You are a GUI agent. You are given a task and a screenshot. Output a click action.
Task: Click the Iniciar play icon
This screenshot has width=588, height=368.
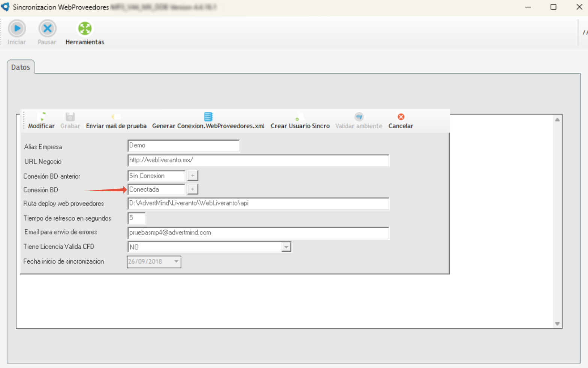[x=17, y=29]
